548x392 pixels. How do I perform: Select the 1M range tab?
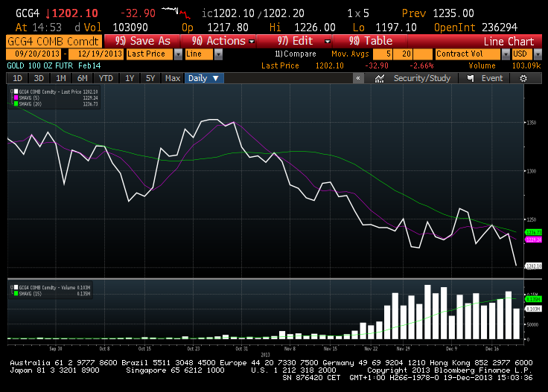(61, 78)
